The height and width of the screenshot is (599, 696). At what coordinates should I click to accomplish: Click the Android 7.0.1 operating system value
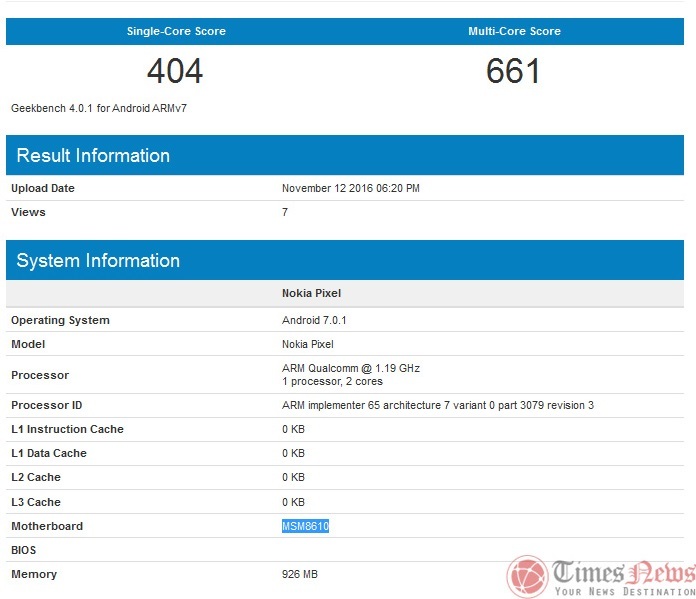[314, 320]
